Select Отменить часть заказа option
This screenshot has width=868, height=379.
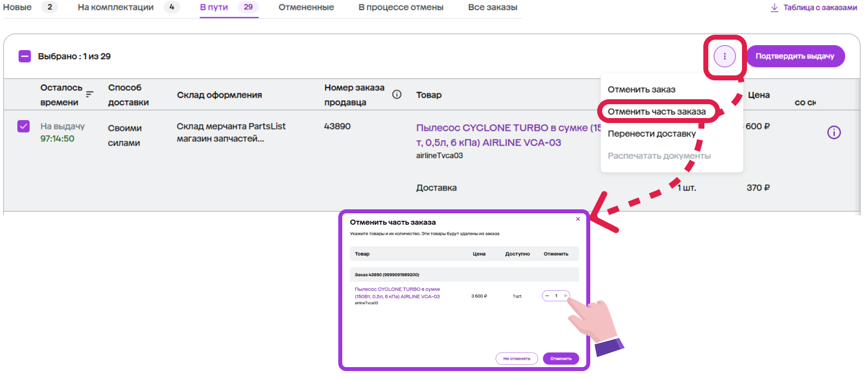pyautogui.click(x=656, y=112)
